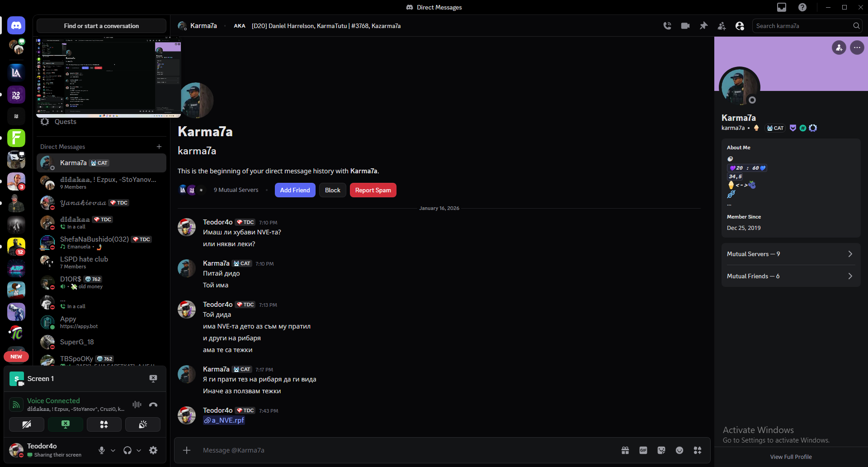Open green F server icon
Screen dimensions: 868x467
click(16, 138)
